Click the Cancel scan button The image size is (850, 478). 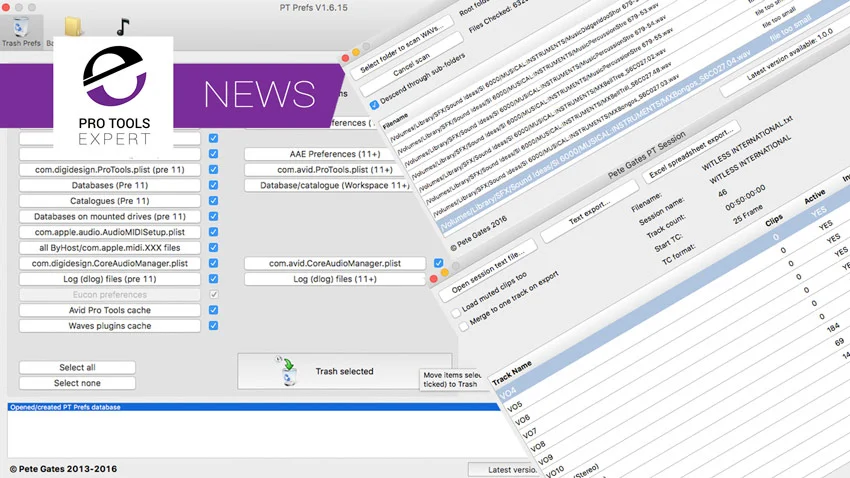412,64
